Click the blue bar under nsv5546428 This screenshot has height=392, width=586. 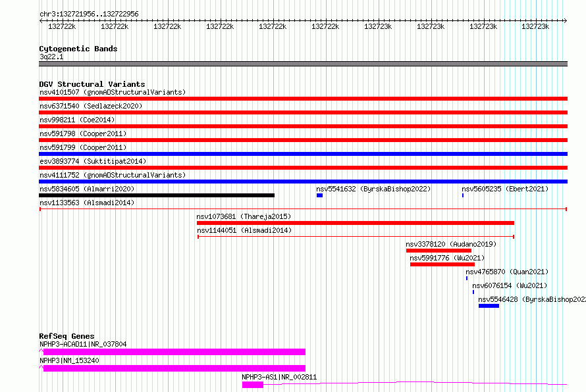pos(489,306)
